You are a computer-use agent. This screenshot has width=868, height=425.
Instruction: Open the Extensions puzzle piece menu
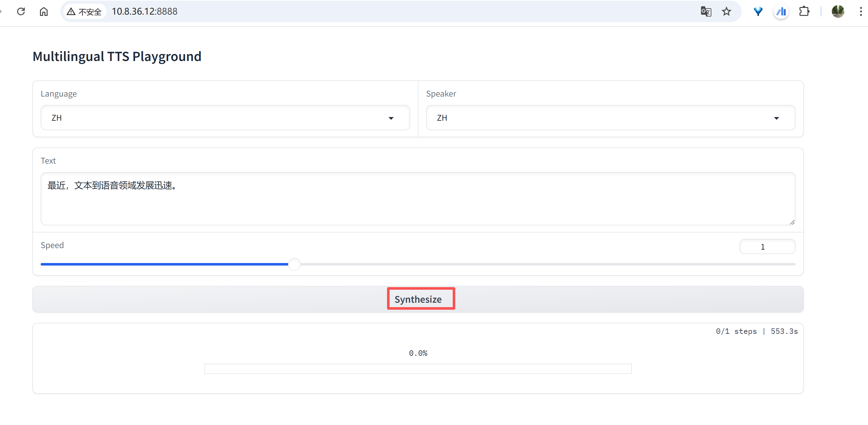coord(804,11)
